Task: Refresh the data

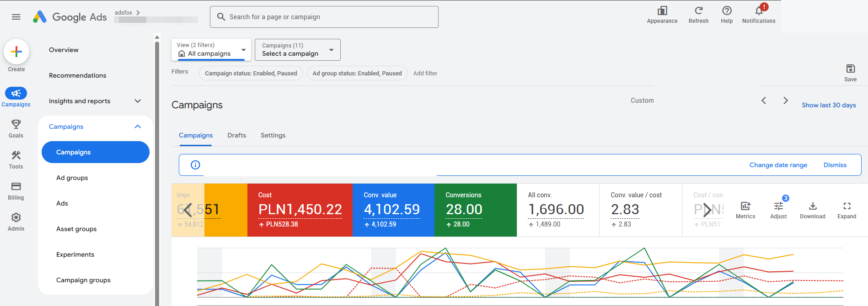Action: tap(698, 15)
